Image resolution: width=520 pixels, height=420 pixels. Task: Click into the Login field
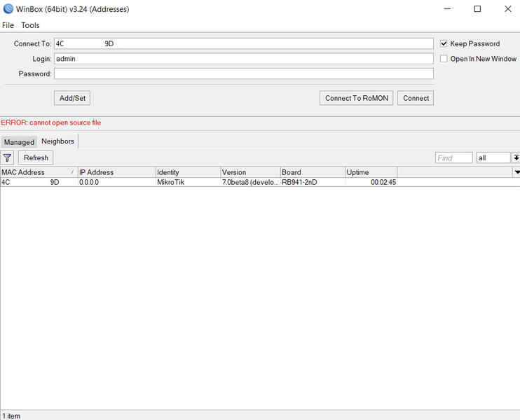[x=244, y=59]
